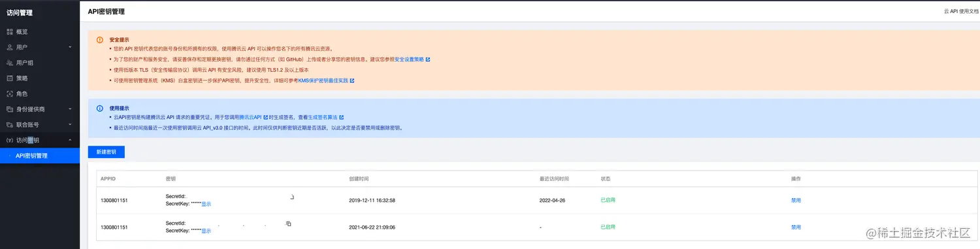Click the APPID column header
Viewport: 980px width, 249px height.
[x=108, y=178]
